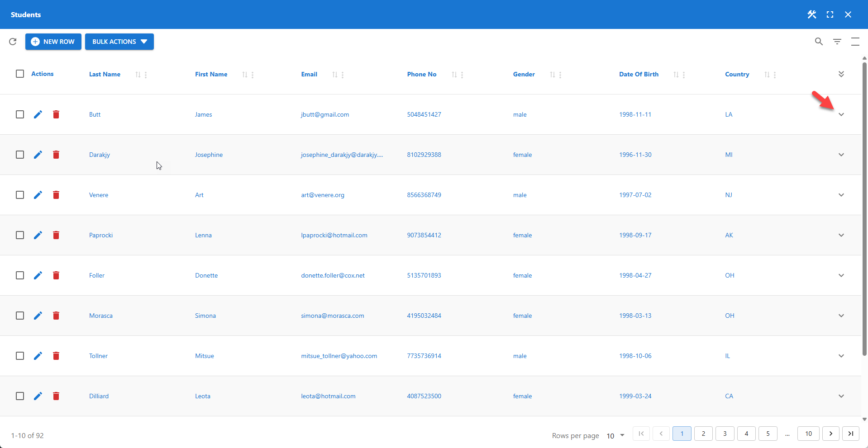Sort by the Last Name column
Viewport: 868px width, 448px height.
(138, 75)
